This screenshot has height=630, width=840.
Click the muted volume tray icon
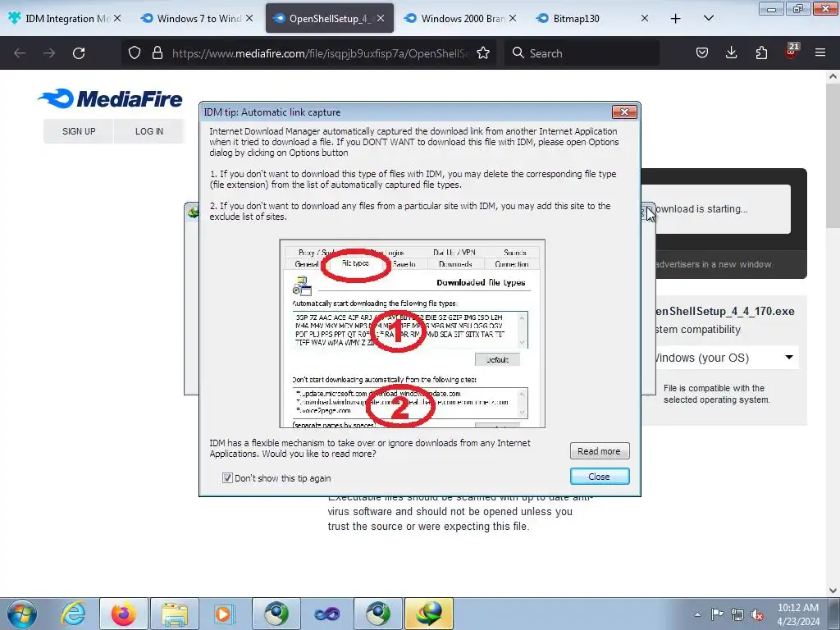(757, 614)
